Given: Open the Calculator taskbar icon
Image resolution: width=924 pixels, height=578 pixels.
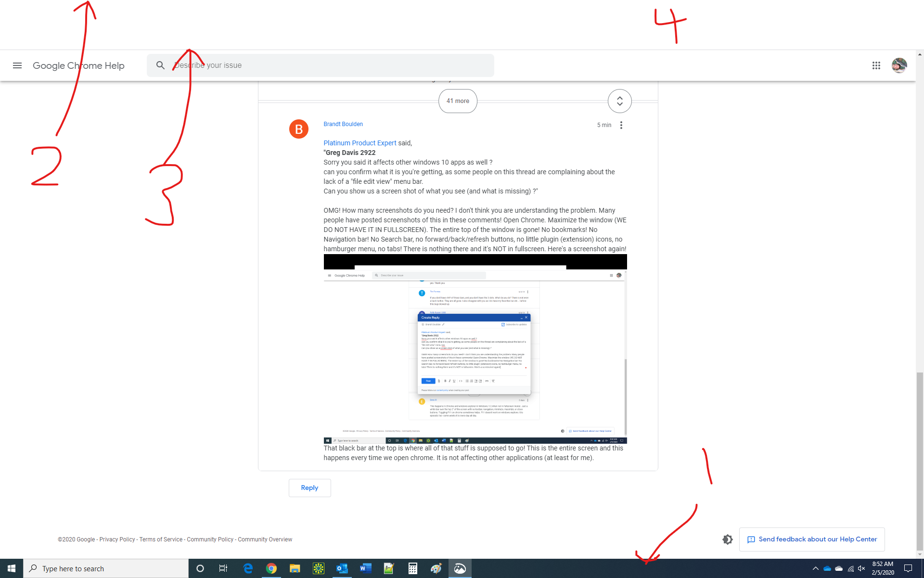Looking at the screenshot, I should click(412, 568).
